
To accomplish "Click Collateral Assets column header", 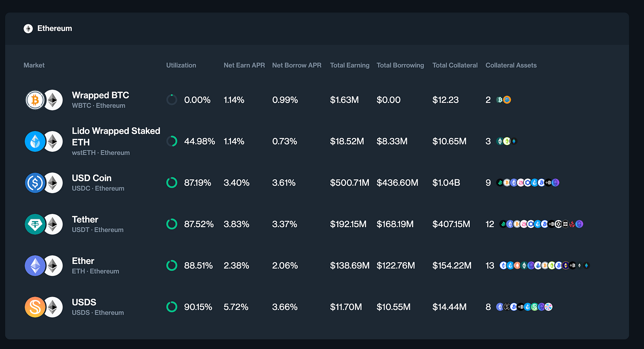I will [x=511, y=65].
